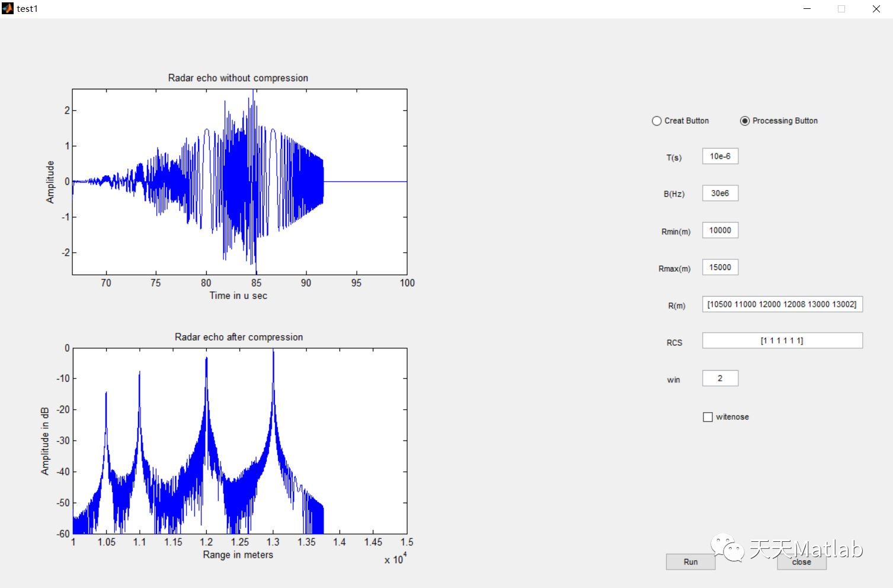
Task: Focus the Rmax(m) field showing 15000
Action: pos(720,267)
